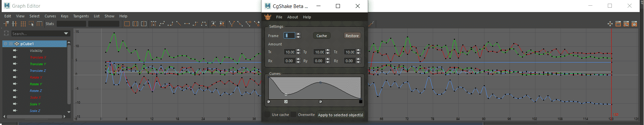Enable the Use cache checkbox
This screenshot has height=125, width=644.
point(267,115)
